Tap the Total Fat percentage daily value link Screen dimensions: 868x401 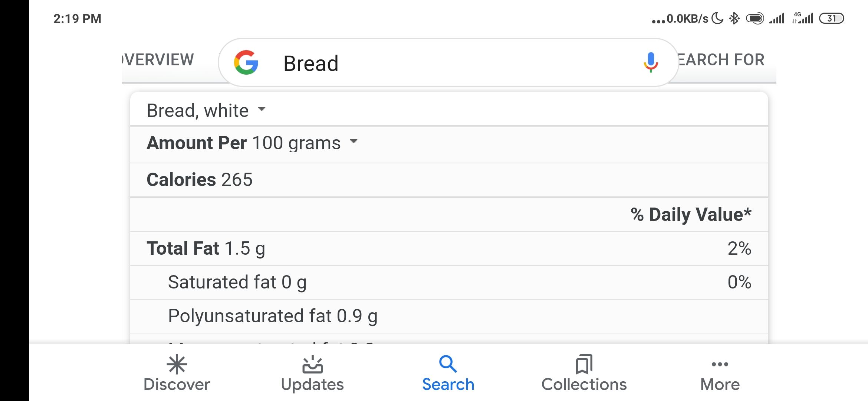click(x=739, y=248)
